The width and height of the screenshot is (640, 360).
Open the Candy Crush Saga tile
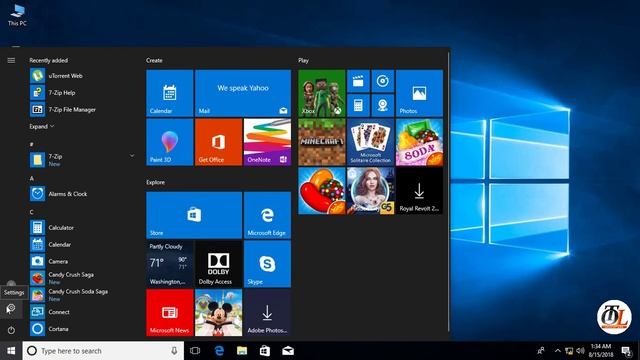coord(322,191)
